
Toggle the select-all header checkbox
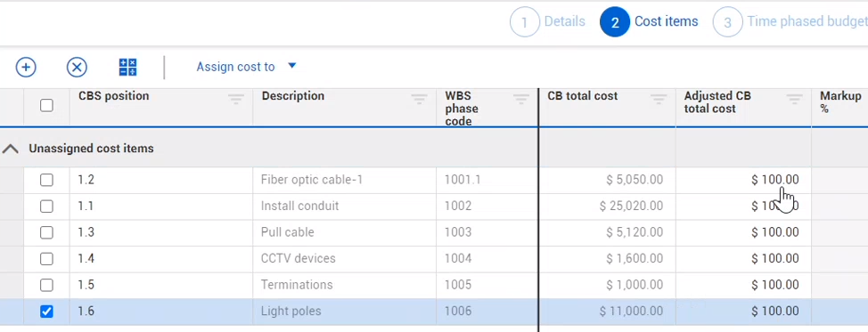point(46,105)
